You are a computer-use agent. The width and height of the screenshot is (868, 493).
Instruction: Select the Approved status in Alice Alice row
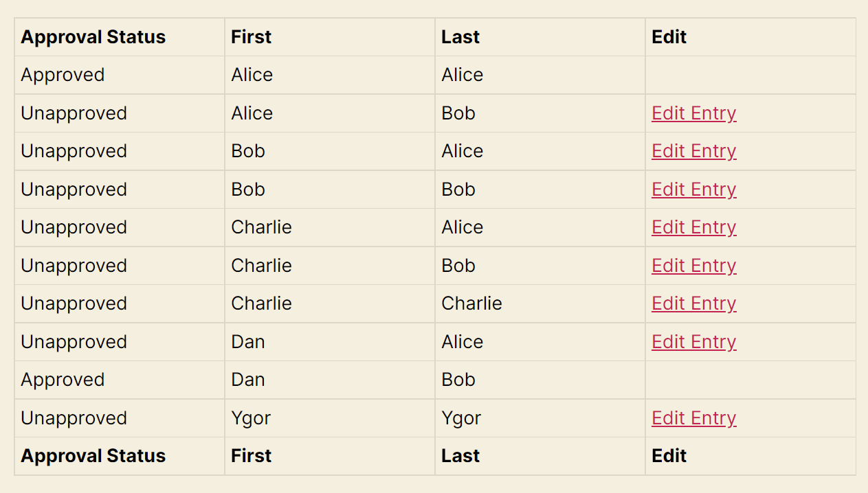coord(63,75)
